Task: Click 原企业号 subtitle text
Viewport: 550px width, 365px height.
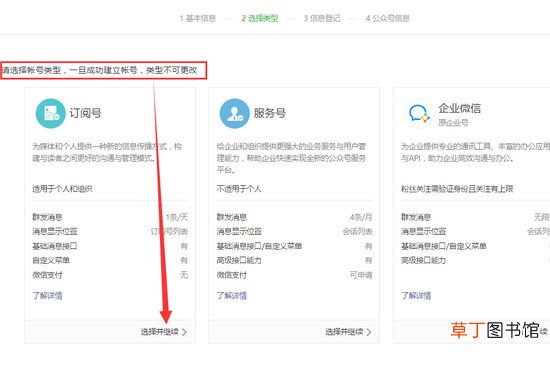Action: (453, 123)
